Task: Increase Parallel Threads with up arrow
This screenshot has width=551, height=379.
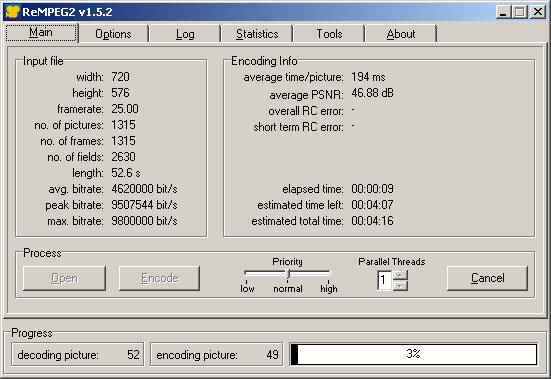Action: tap(400, 275)
